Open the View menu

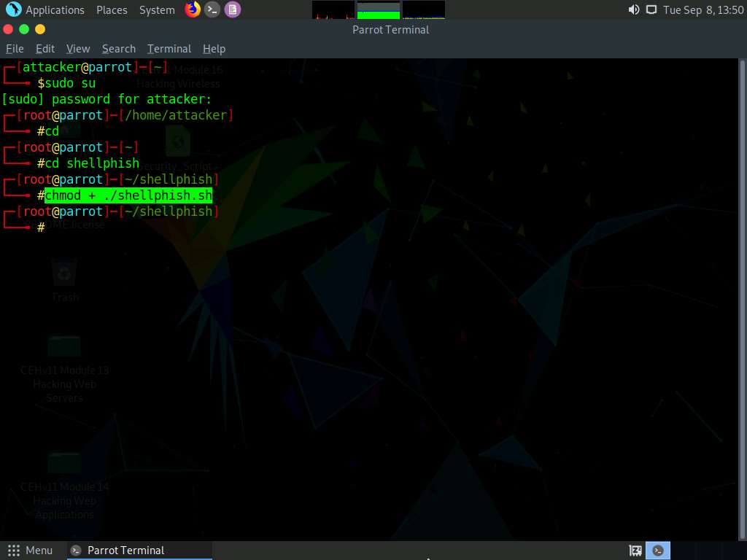pos(78,49)
